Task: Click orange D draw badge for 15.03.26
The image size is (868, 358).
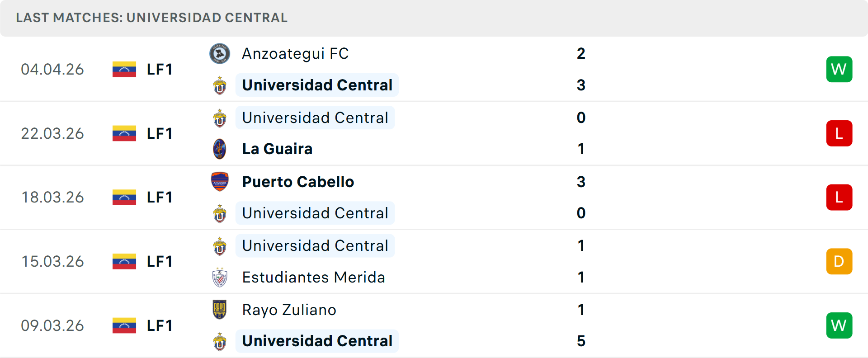Action: point(839,261)
